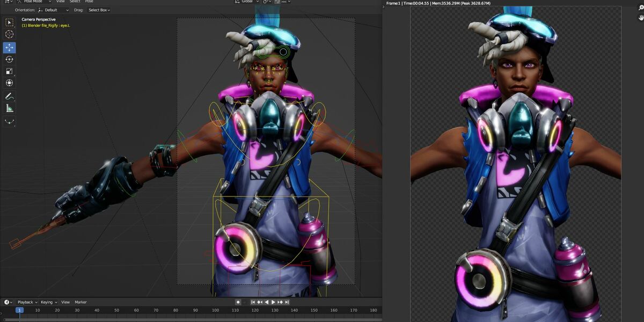Select the Select Box tool in toolbar
Viewport: 644px width, 322px height.
coord(9,22)
